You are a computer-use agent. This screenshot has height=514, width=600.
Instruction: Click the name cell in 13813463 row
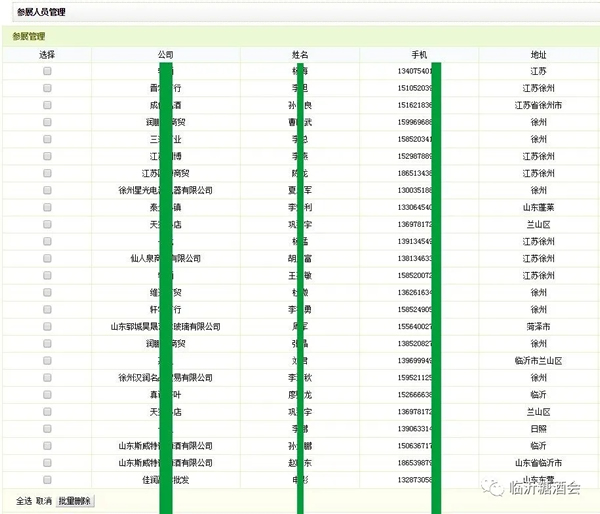[x=300, y=258]
